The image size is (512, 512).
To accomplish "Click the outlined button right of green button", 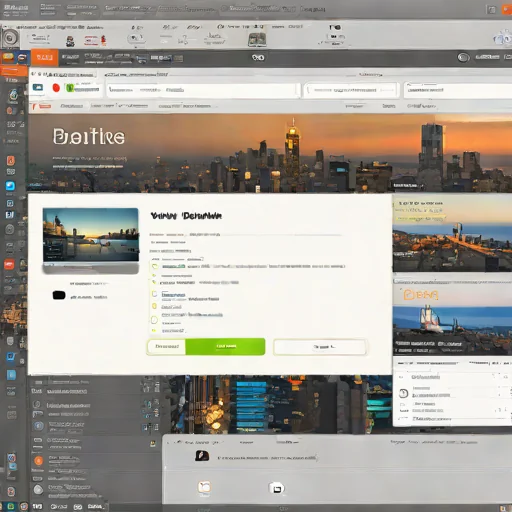I will [x=320, y=347].
